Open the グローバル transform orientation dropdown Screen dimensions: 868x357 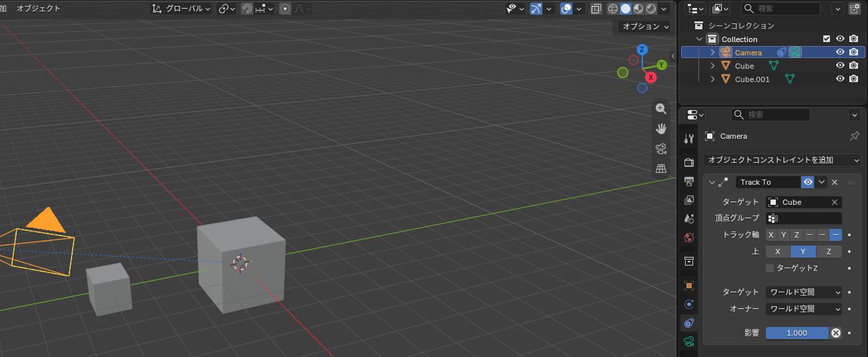click(x=181, y=9)
